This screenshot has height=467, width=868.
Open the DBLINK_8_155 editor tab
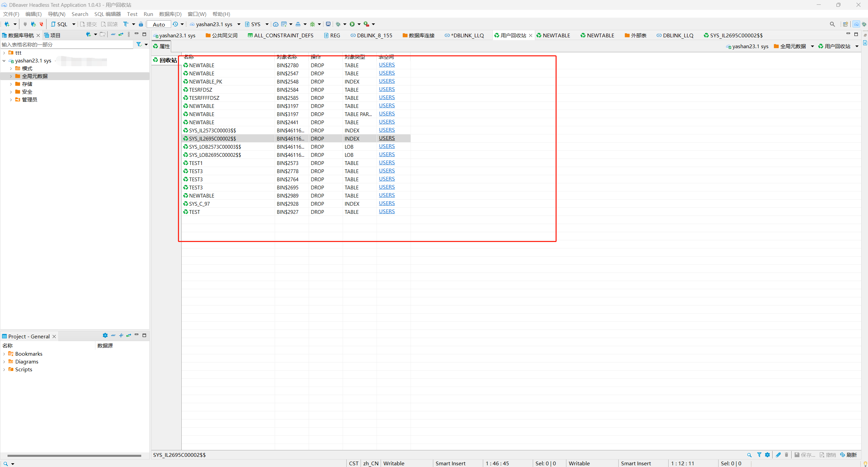(x=371, y=35)
